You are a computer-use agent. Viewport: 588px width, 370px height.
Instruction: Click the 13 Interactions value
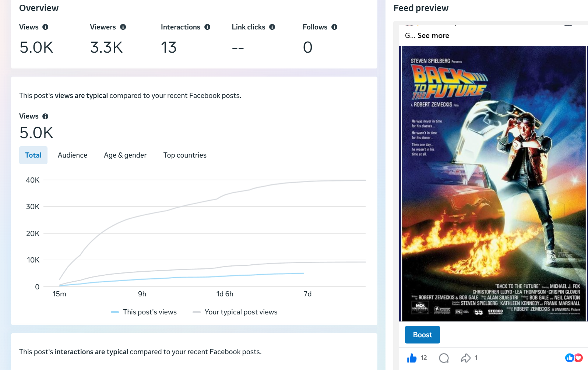tap(169, 47)
